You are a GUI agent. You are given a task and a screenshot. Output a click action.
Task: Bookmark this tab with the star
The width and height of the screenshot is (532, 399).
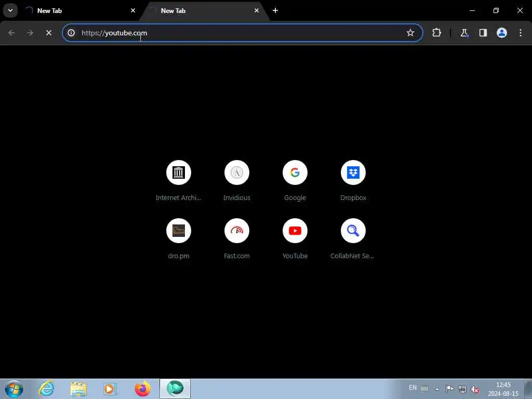pos(410,33)
